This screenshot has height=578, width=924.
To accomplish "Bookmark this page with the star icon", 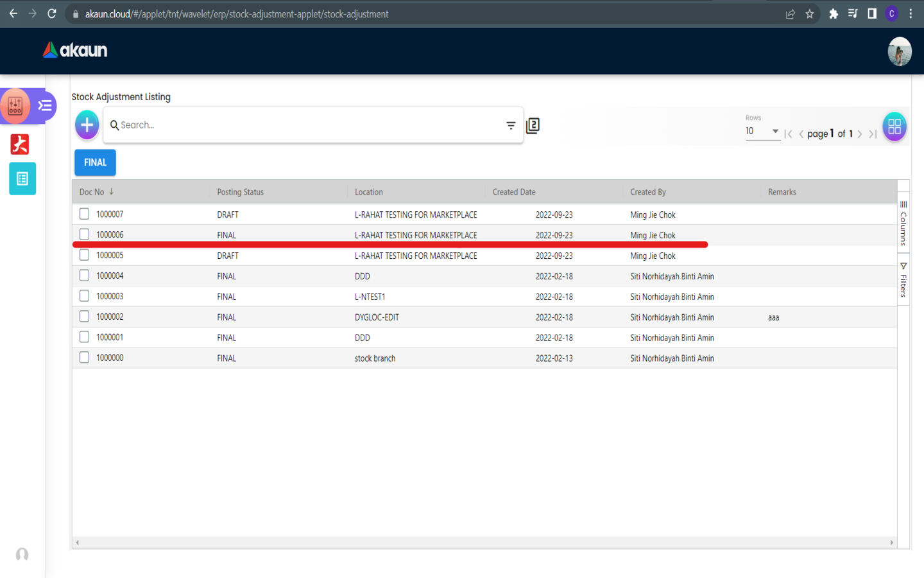I will [x=810, y=13].
